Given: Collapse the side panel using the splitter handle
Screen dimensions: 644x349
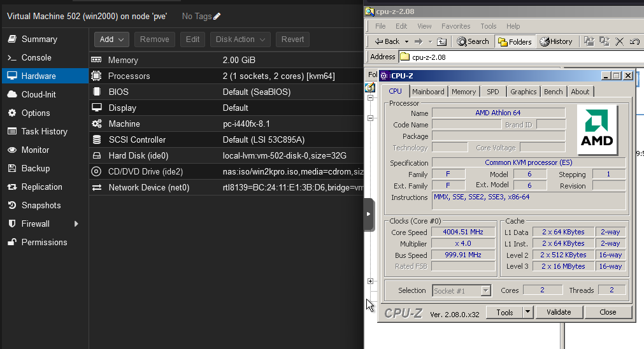Looking at the screenshot, I should (x=368, y=215).
